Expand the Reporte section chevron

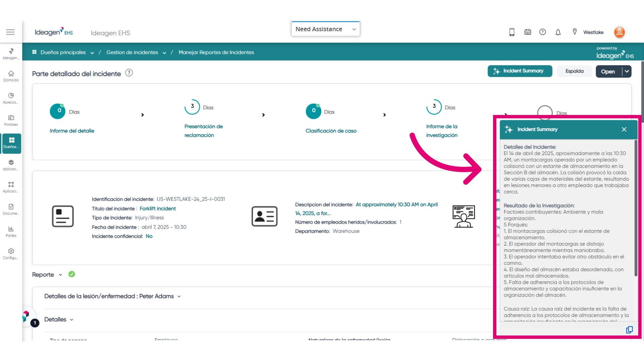point(60,275)
